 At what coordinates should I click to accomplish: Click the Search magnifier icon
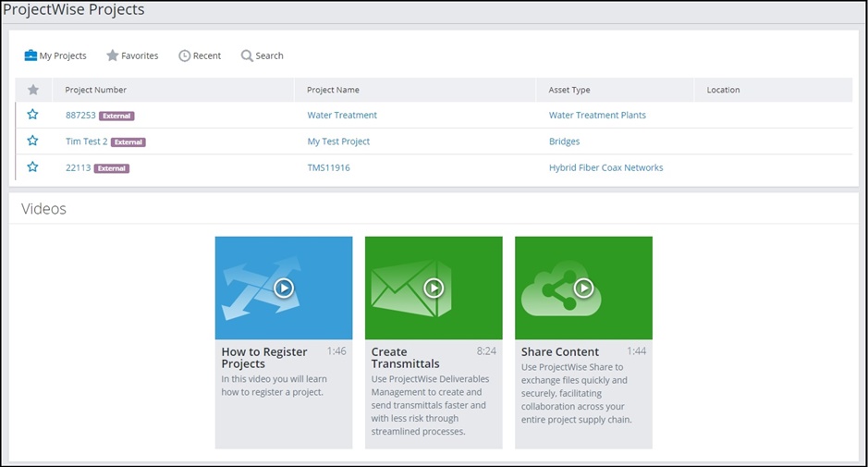coord(247,56)
